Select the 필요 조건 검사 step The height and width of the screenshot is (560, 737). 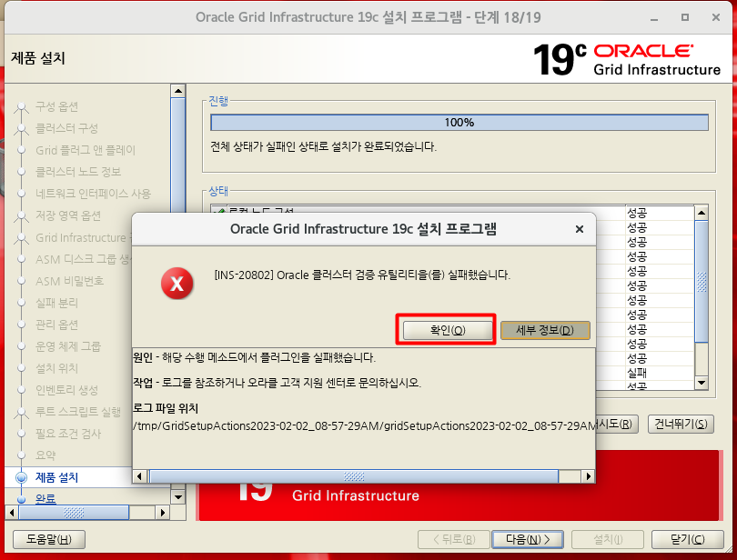(68, 434)
